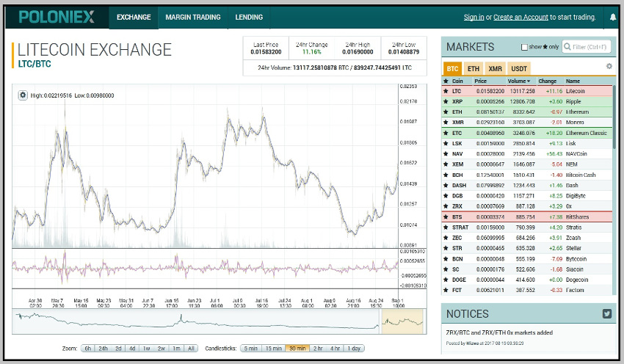Star the STR Stellar market row
Screen dimensions: 624x364
(x=446, y=248)
